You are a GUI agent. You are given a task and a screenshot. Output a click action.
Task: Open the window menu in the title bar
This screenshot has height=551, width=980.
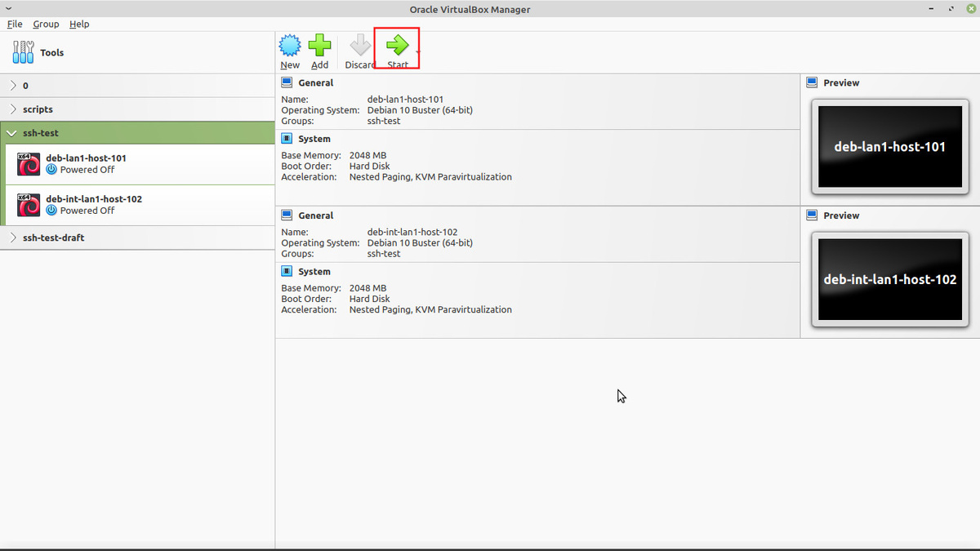pyautogui.click(x=8, y=9)
